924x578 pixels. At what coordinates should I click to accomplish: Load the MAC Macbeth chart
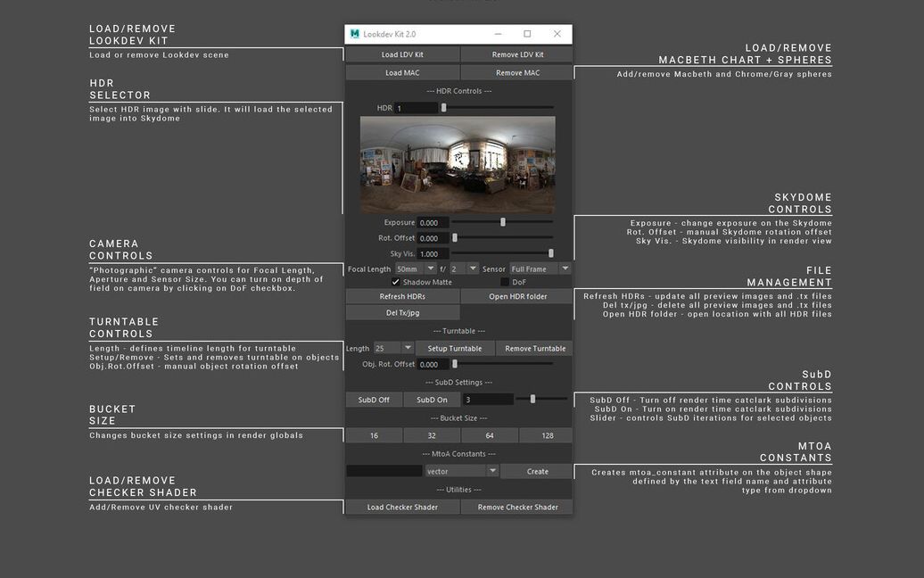[401, 71]
